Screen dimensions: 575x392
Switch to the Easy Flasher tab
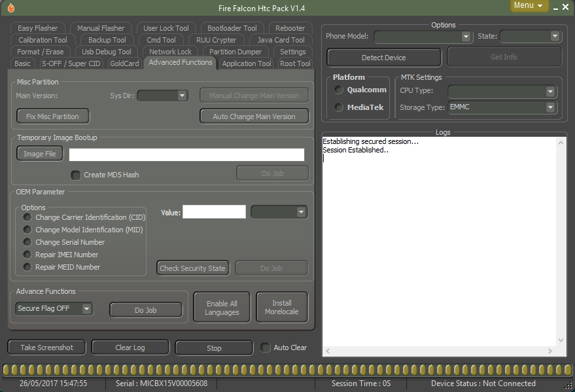point(37,28)
